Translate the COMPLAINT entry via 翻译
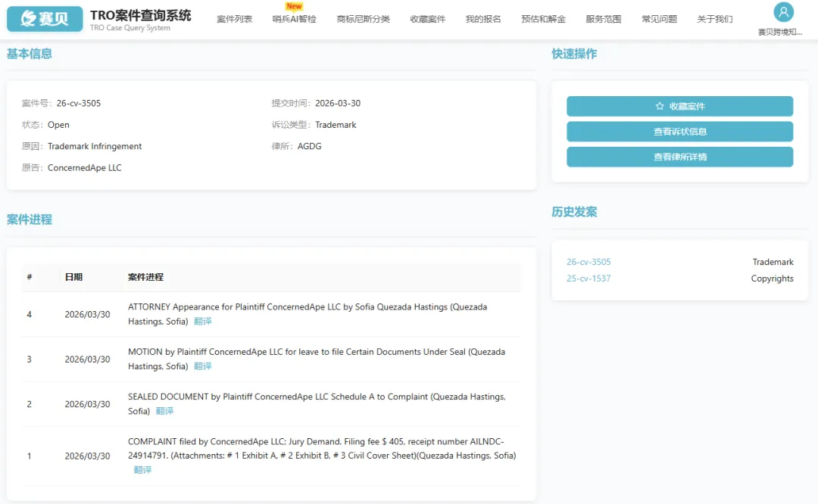 point(142,470)
